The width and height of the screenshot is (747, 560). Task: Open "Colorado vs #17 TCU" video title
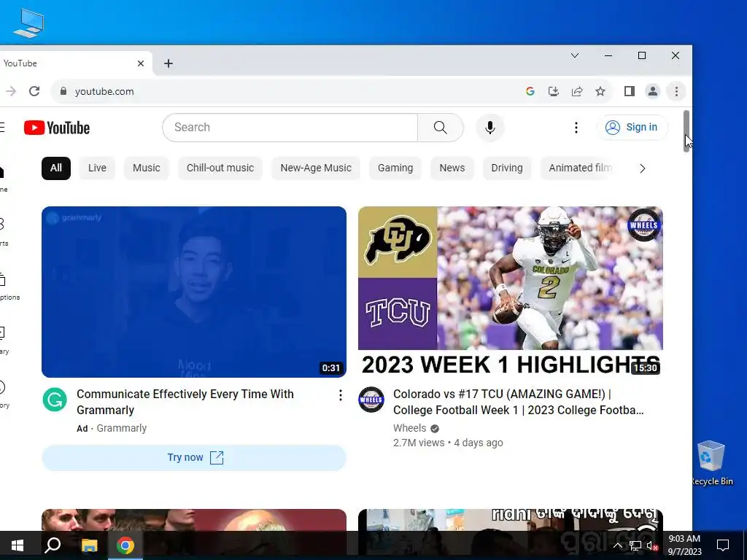519,402
